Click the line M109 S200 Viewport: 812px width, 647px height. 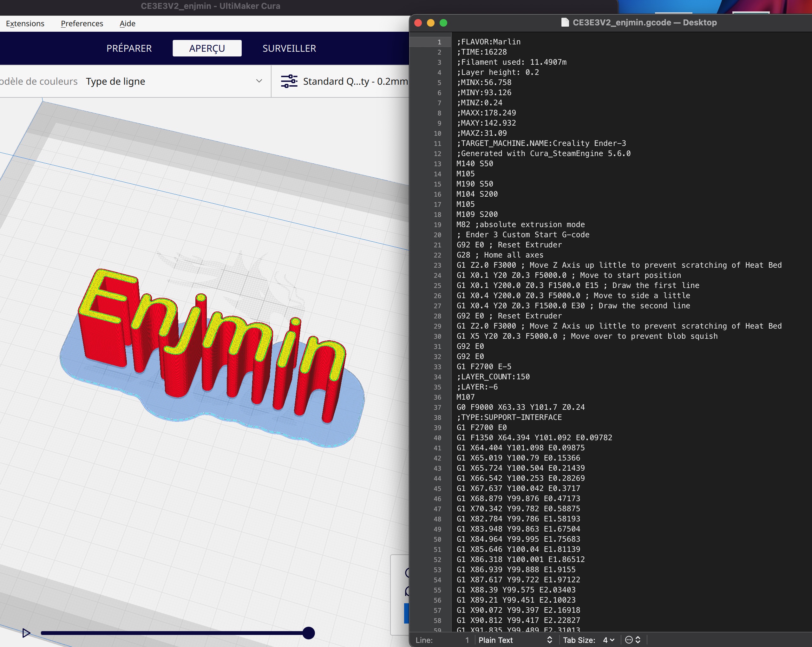tap(477, 215)
